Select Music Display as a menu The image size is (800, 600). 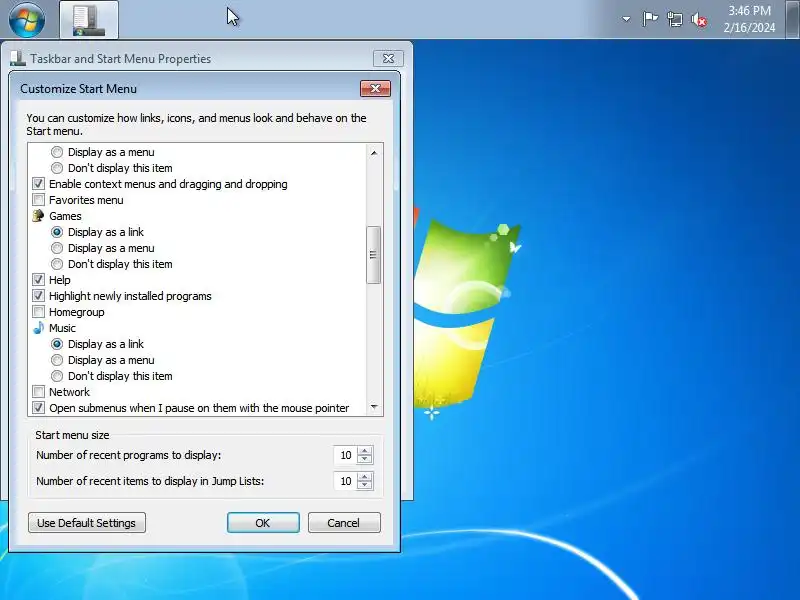[57, 360]
